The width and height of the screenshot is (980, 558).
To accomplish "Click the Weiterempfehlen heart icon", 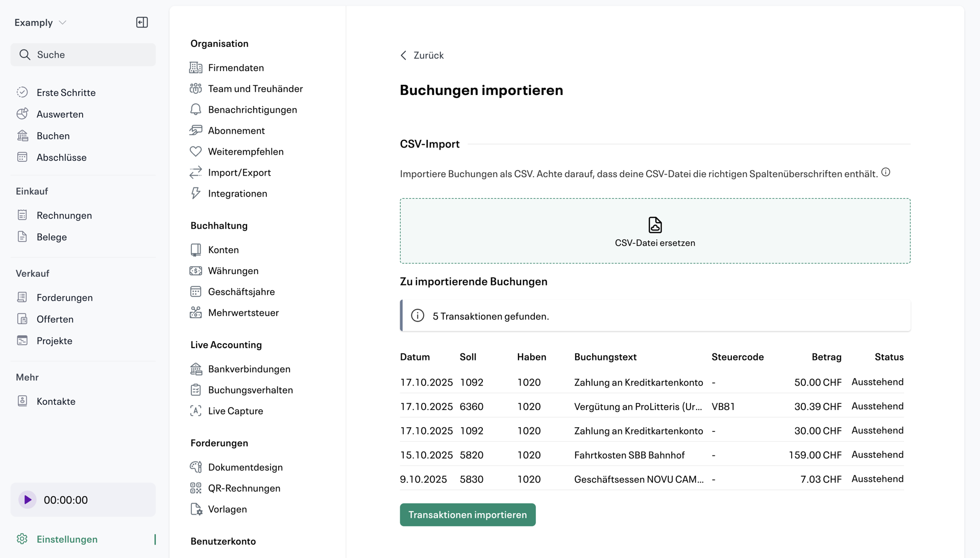I will 195,152.
